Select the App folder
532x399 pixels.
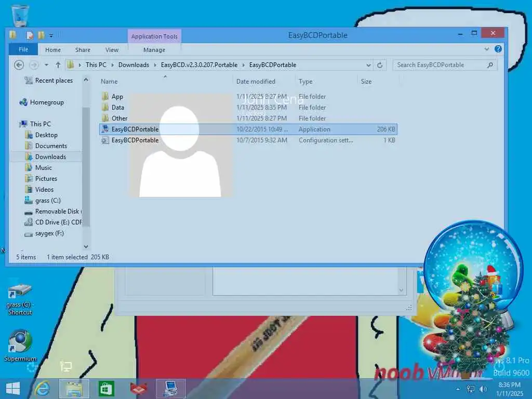pyautogui.click(x=248, y=96)
